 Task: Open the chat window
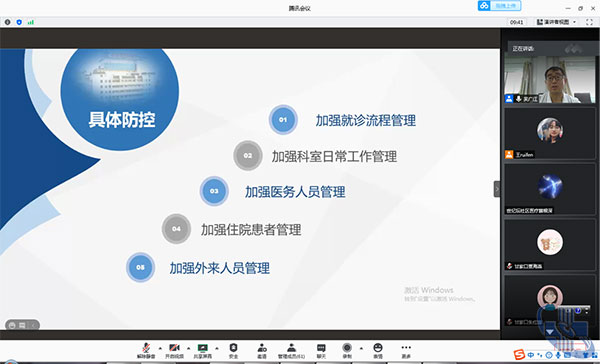click(x=321, y=351)
